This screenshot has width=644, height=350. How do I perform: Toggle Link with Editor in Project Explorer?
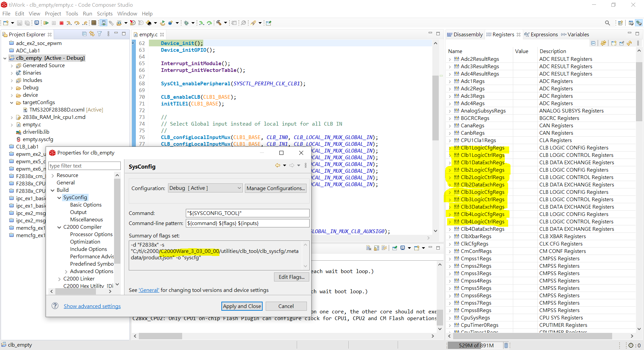92,34
